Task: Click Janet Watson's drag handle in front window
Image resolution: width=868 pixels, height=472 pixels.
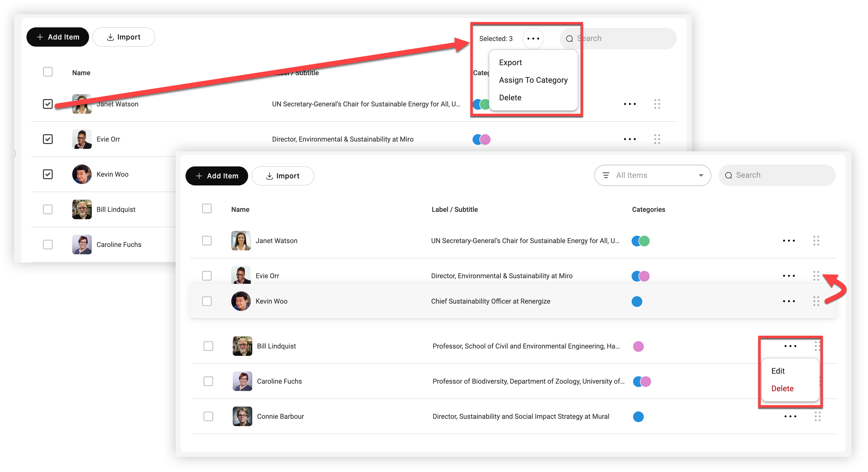Action: 816,241
